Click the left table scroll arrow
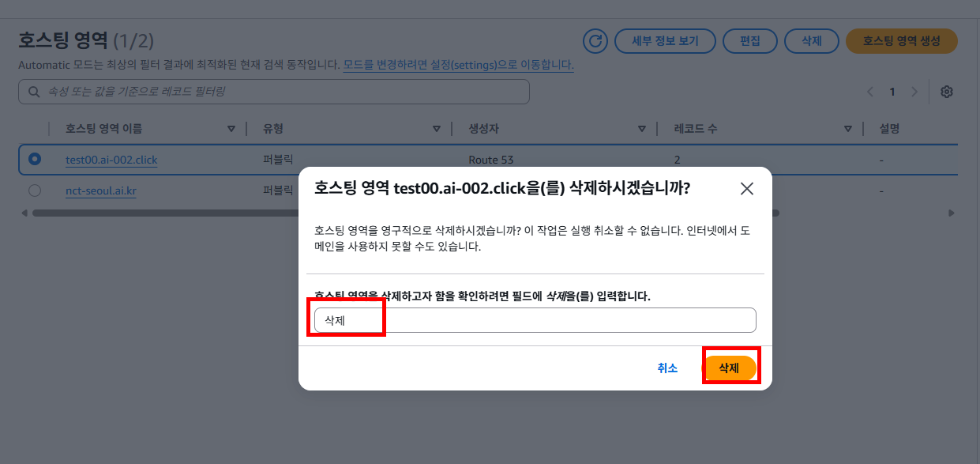Image resolution: width=980 pixels, height=464 pixels. point(24,212)
